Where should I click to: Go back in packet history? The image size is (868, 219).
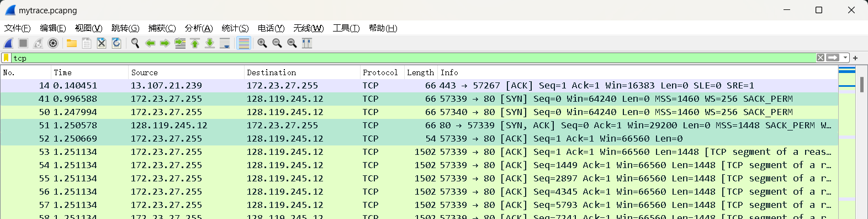point(150,43)
